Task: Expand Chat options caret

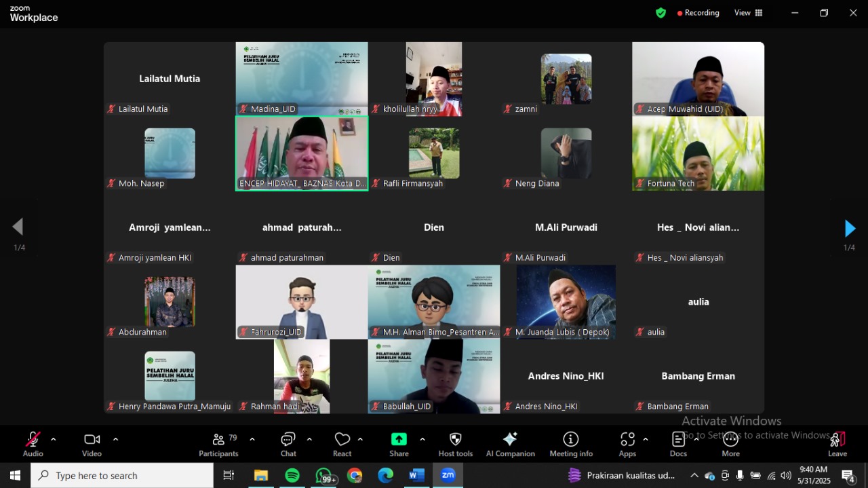Action: pyautogui.click(x=309, y=439)
